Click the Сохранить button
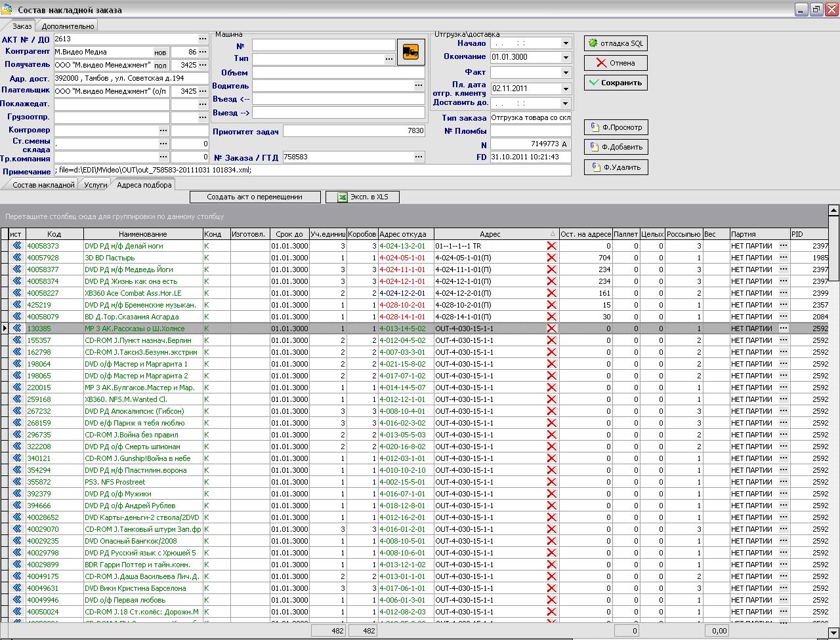 (x=616, y=83)
